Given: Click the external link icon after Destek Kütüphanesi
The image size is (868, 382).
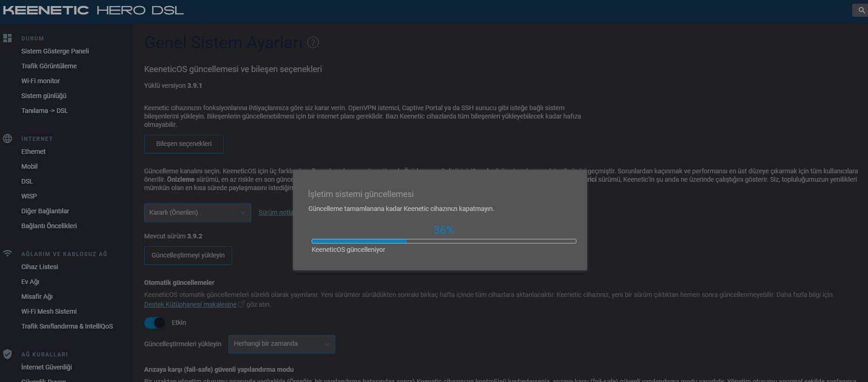Looking at the screenshot, I should tap(241, 304).
